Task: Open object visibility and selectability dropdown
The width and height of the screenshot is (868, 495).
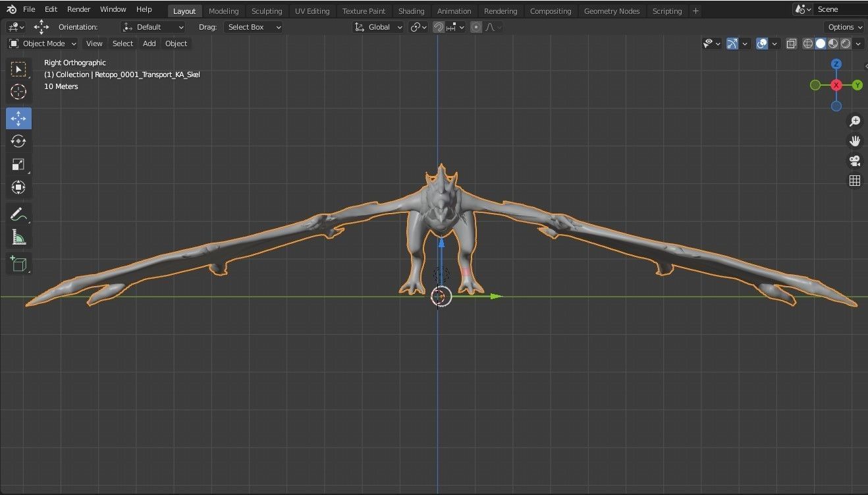Action: tap(711, 44)
